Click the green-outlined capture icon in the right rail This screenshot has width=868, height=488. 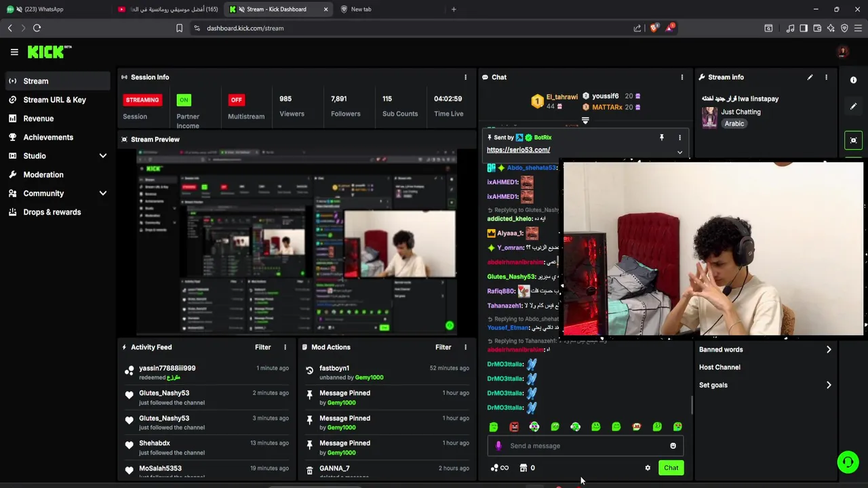pyautogui.click(x=853, y=140)
